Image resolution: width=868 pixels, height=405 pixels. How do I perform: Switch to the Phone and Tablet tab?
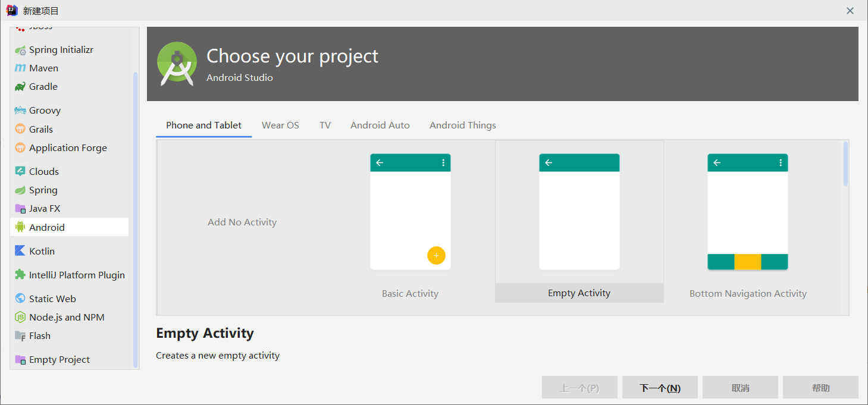[204, 125]
